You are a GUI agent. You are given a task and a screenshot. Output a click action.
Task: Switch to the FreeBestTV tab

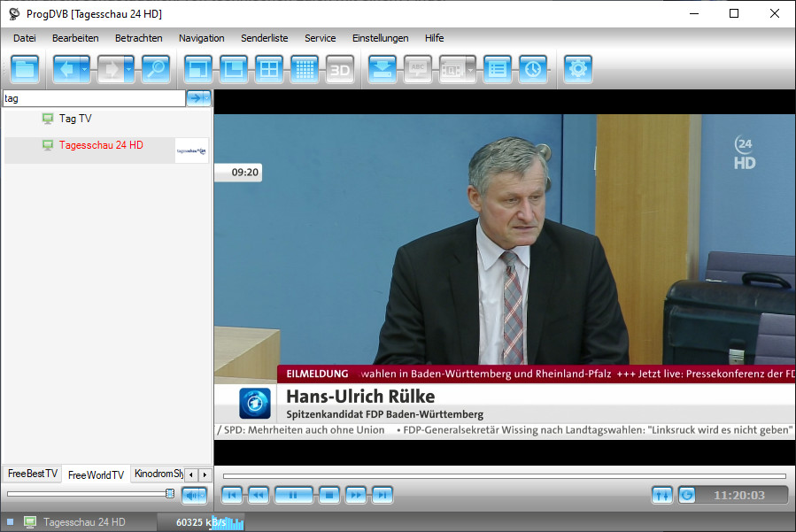pyautogui.click(x=32, y=474)
